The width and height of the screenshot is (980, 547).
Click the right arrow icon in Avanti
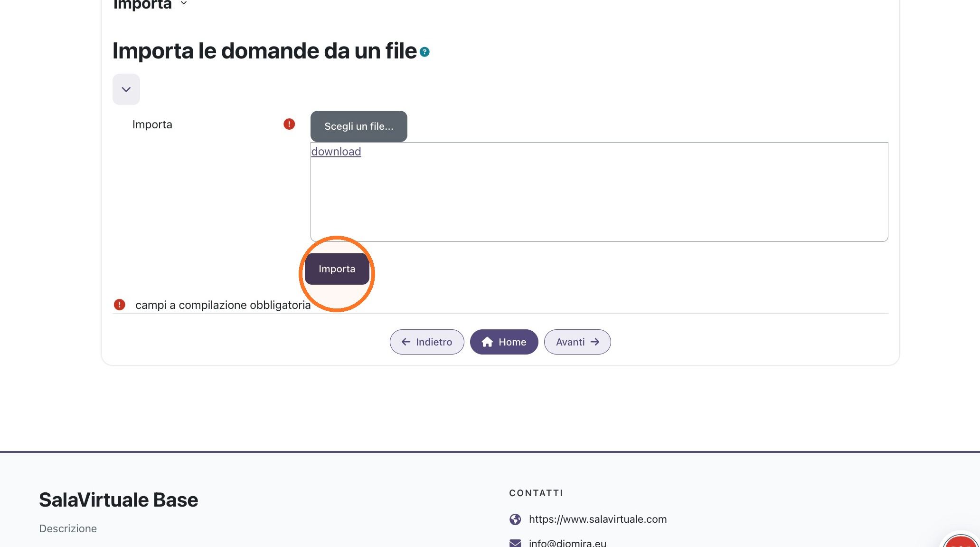click(x=595, y=342)
